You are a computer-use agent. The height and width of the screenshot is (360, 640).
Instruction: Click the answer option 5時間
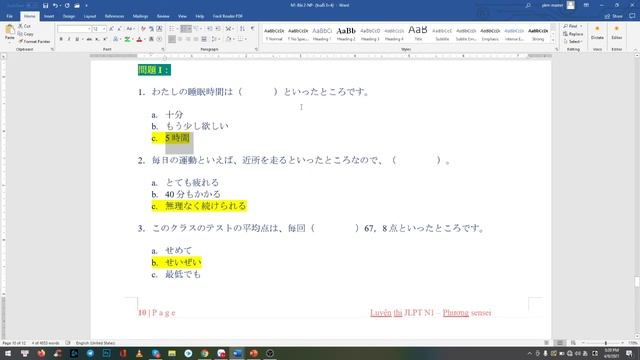pyautogui.click(x=177, y=138)
